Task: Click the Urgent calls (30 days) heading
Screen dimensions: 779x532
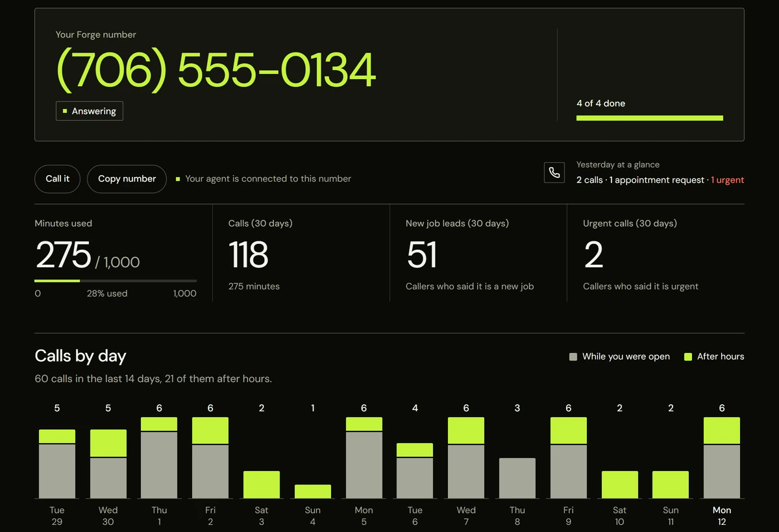Action: pyautogui.click(x=630, y=223)
